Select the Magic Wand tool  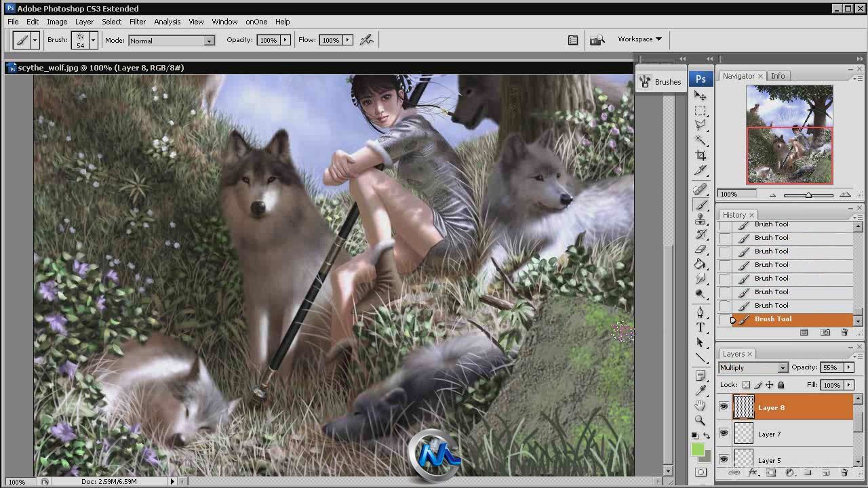(701, 140)
